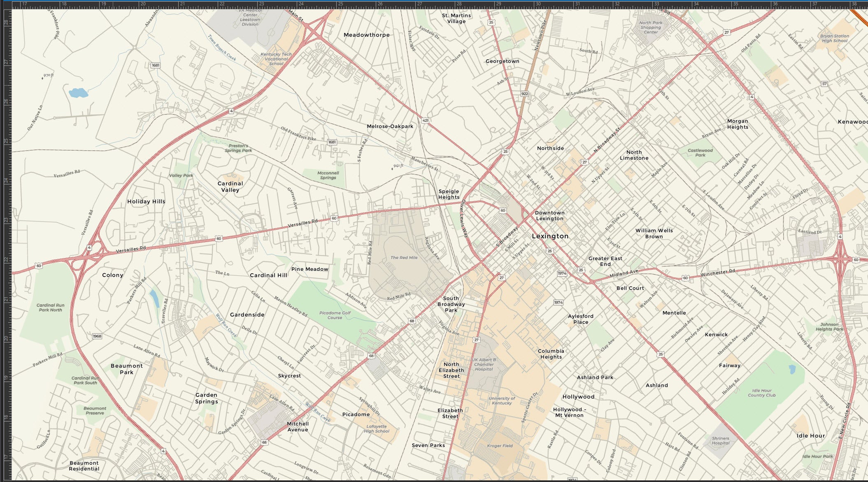Click the North Park Shopping Center label
Image resolution: width=868 pixels, height=482 pixels.
pyautogui.click(x=651, y=28)
